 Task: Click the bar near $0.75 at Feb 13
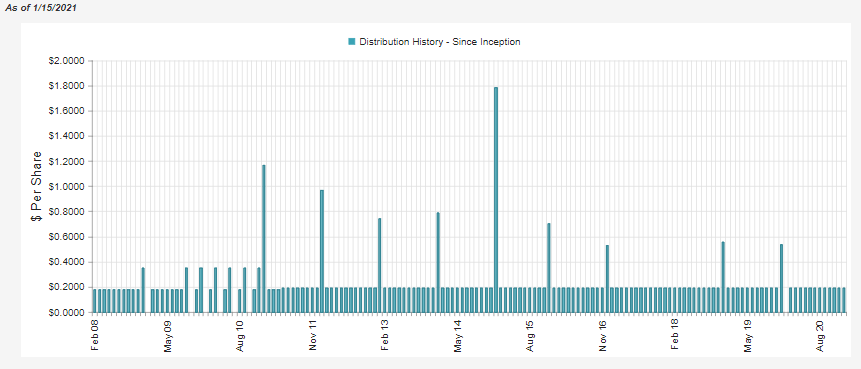[380, 266]
